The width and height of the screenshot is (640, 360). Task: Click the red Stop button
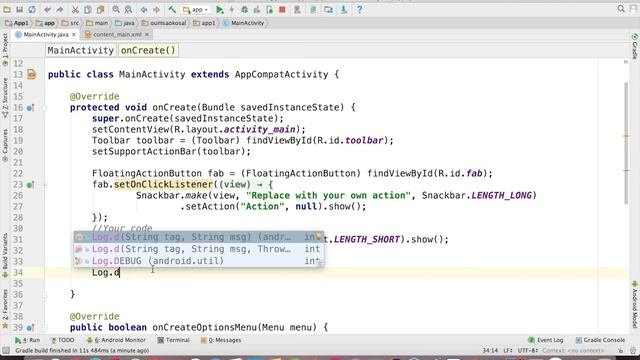coord(282,9)
